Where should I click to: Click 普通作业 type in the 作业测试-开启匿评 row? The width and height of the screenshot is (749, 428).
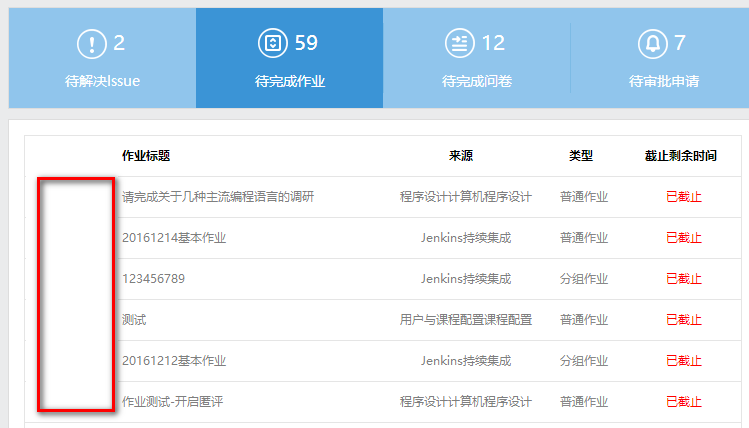584,402
